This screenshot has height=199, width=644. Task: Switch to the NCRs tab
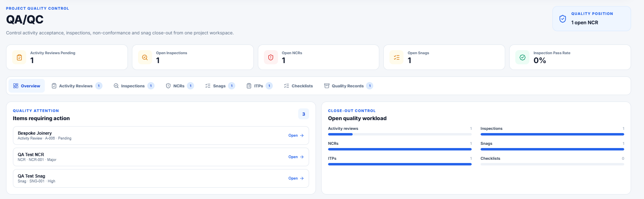pyautogui.click(x=180, y=86)
